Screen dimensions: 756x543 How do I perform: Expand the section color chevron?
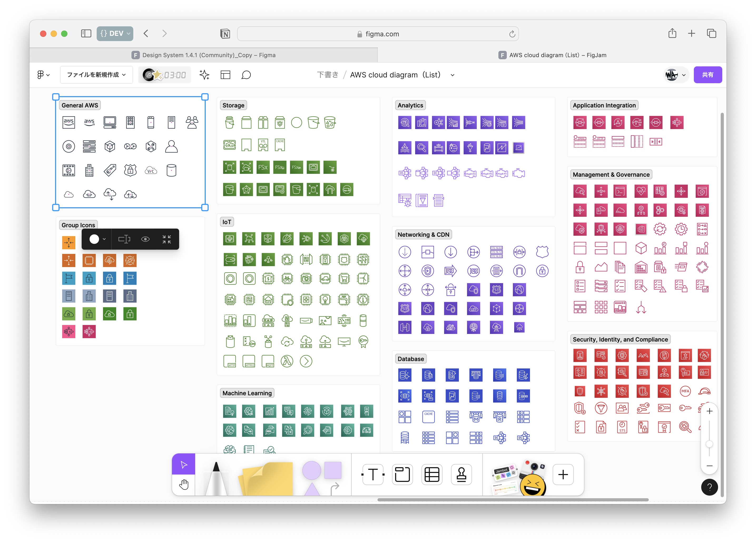point(104,239)
